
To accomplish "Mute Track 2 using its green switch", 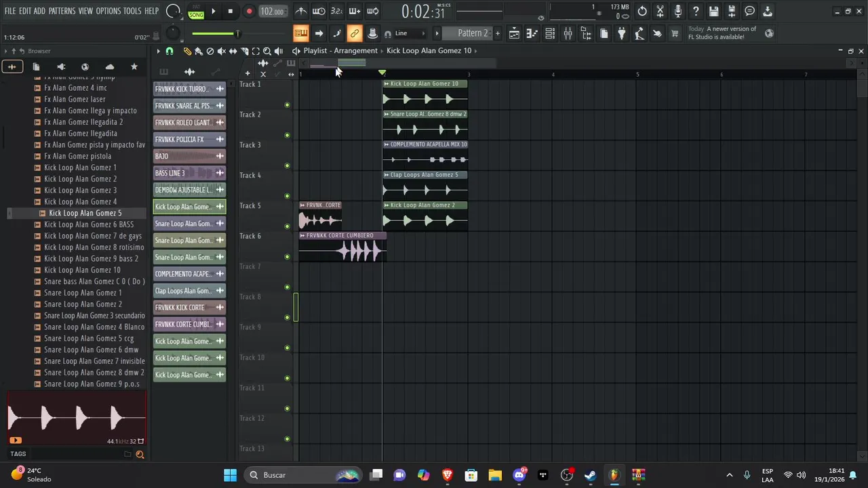I will (287, 136).
